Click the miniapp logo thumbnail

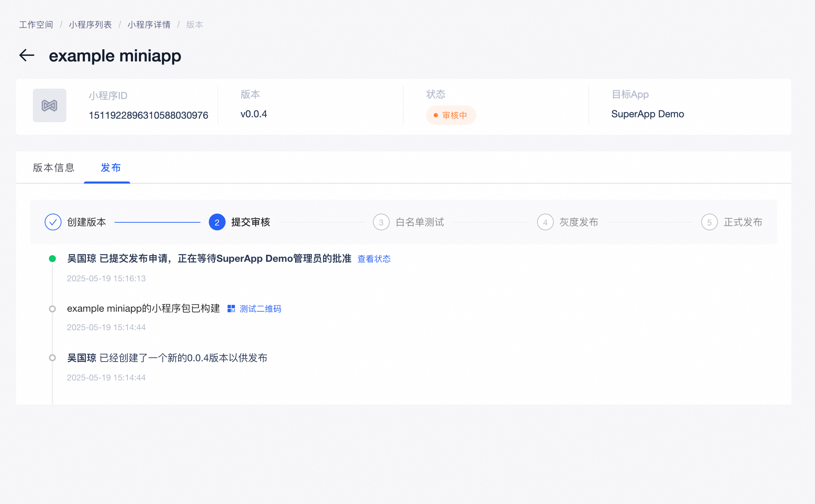(50, 105)
